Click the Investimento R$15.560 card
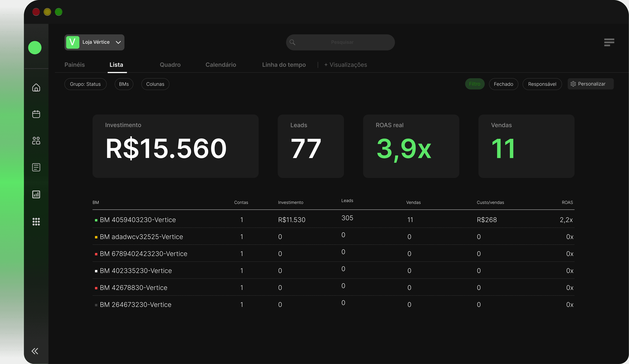Image resolution: width=629 pixels, height=364 pixels. [x=175, y=146]
